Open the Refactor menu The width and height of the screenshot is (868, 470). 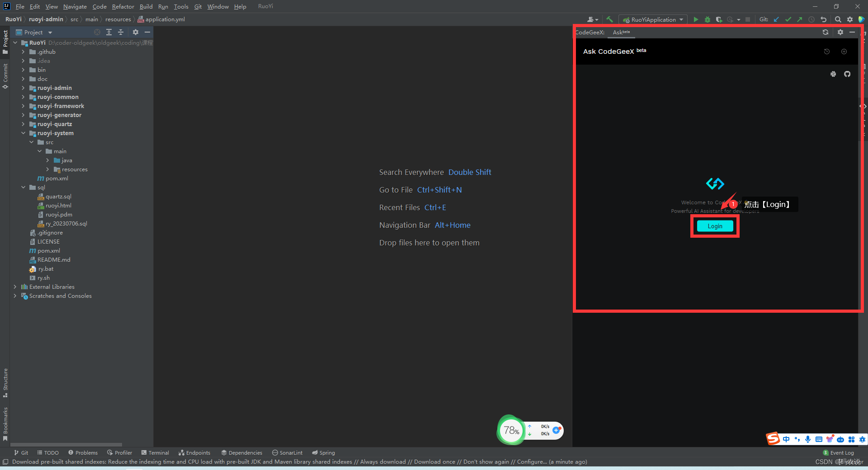pos(123,6)
